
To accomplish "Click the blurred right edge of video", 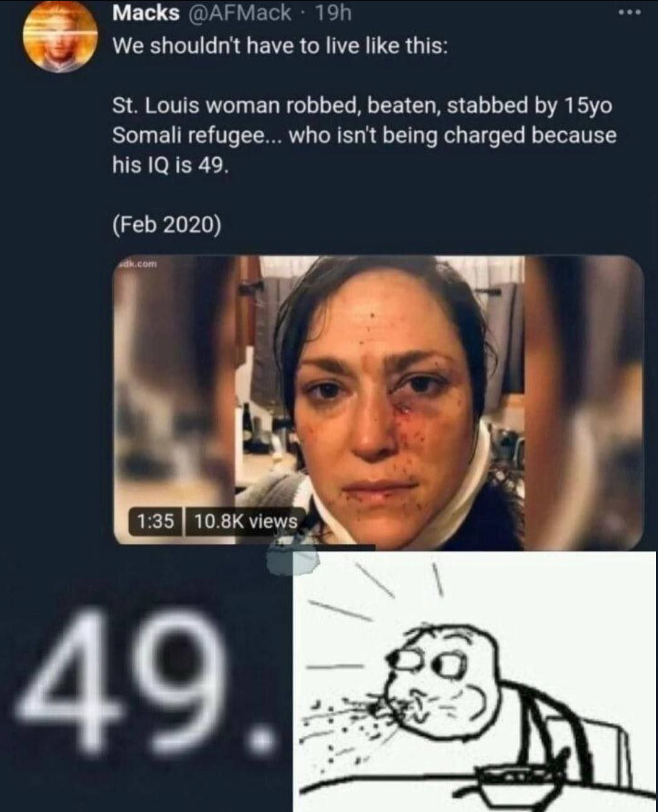I will tap(583, 401).
